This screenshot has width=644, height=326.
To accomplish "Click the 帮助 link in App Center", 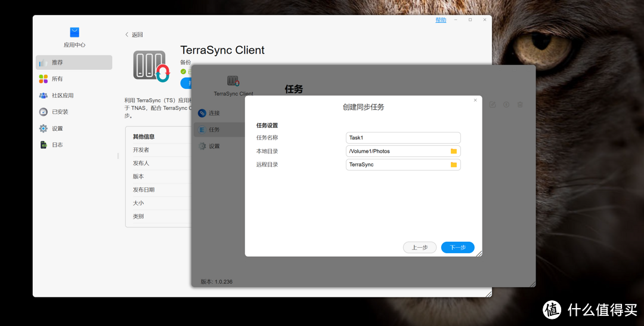I will pyautogui.click(x=441, y=20).
